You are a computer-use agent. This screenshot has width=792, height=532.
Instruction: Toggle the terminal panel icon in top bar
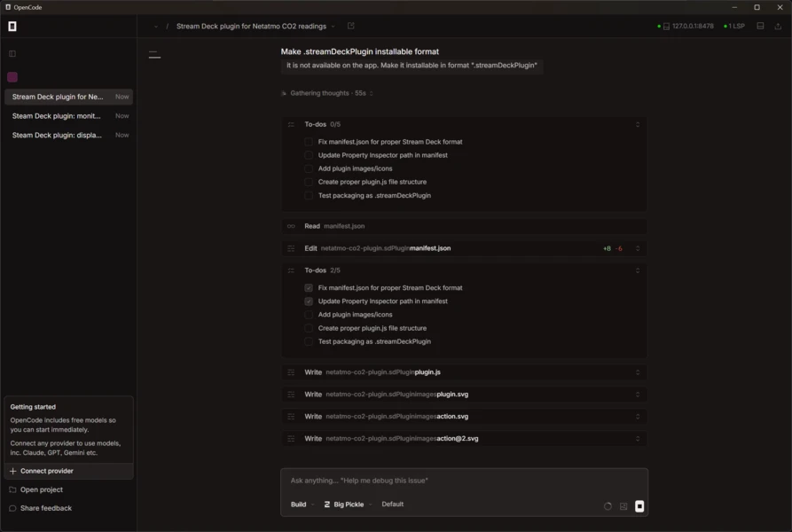point(760,27)
